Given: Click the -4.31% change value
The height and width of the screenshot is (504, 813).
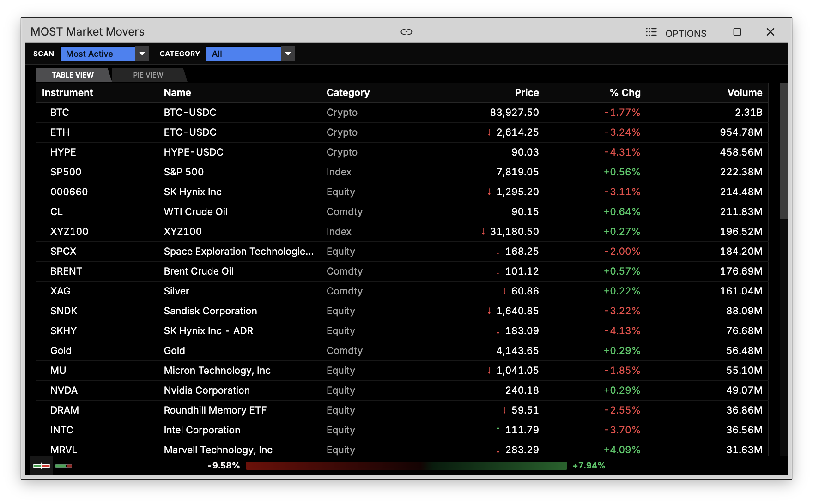Looking at the screenshot, I should click(622, 152).
